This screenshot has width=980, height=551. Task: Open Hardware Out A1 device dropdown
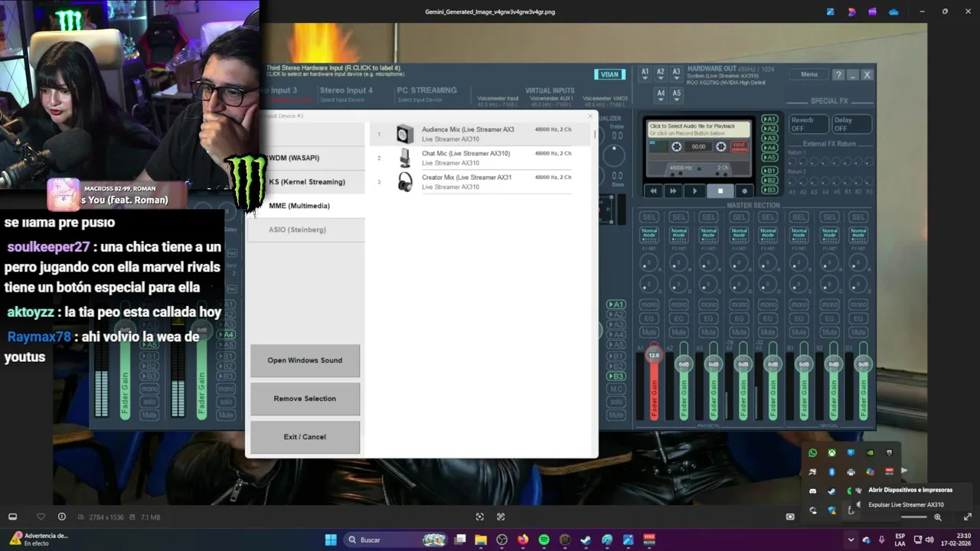click(x=645, y=74)
